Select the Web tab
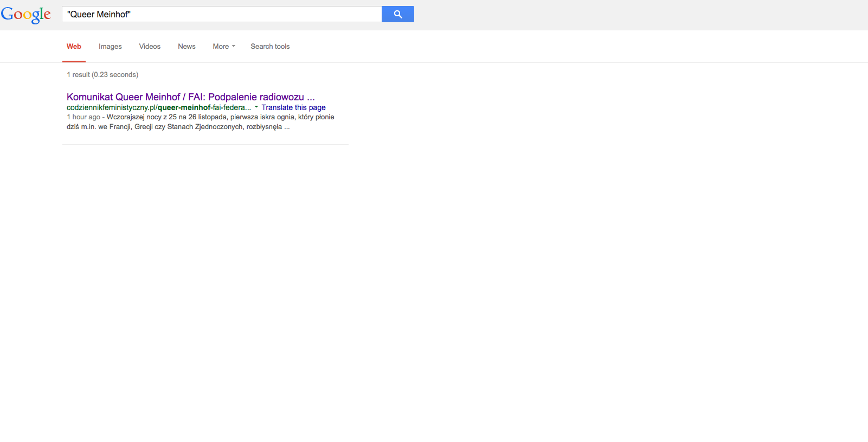Image resolution: width=868 pixels, height=442 pixels. pos(74,47)
